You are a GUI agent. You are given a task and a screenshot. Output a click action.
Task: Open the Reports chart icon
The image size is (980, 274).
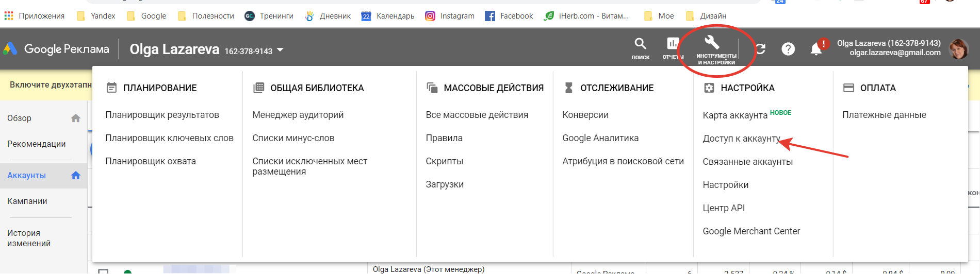coord(673,44)
